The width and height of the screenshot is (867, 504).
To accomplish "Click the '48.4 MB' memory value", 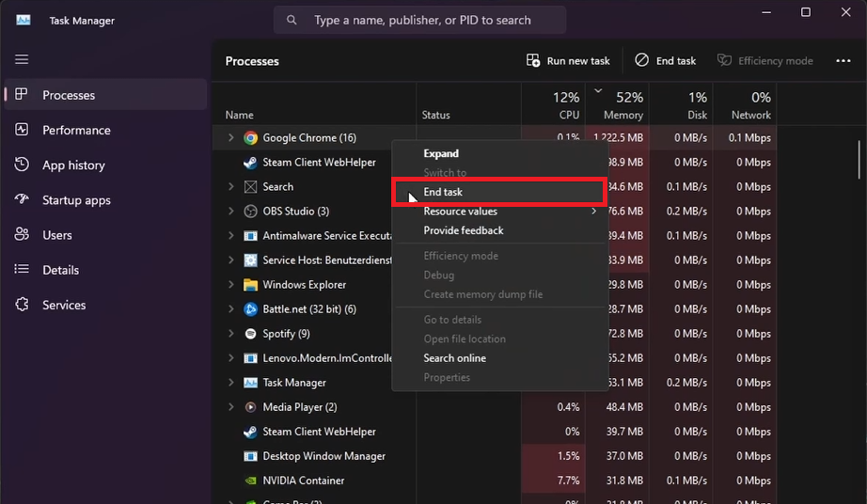I will tap(624, 407).
